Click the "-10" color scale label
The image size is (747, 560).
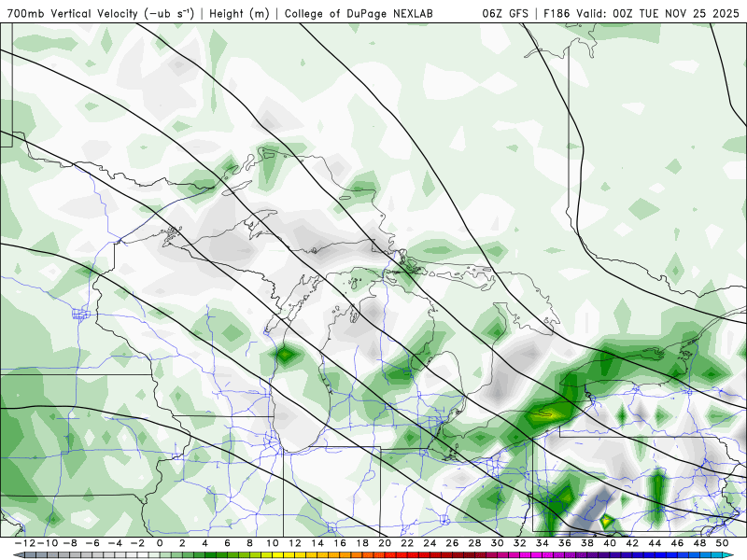(x=48, y=543)
